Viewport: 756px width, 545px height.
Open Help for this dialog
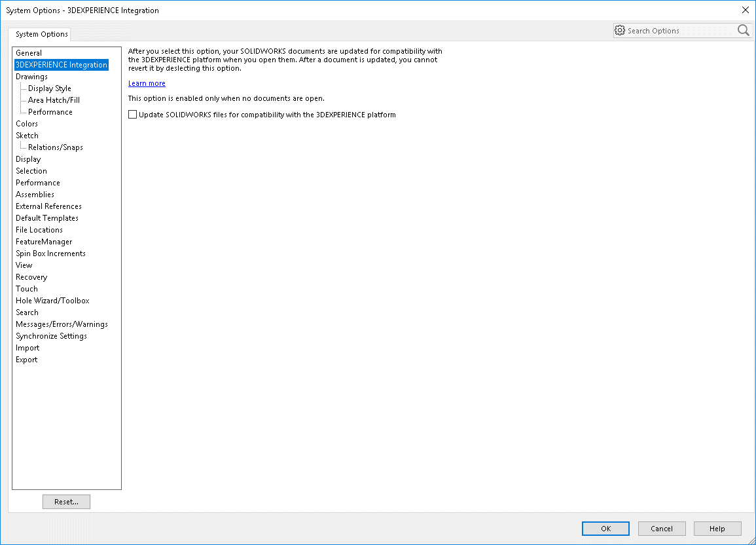[x=717, y=529]
